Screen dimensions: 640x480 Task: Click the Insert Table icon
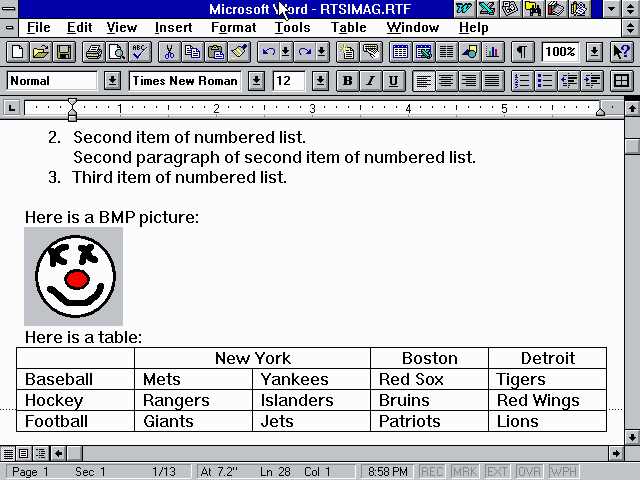click(x=399, y=52)
